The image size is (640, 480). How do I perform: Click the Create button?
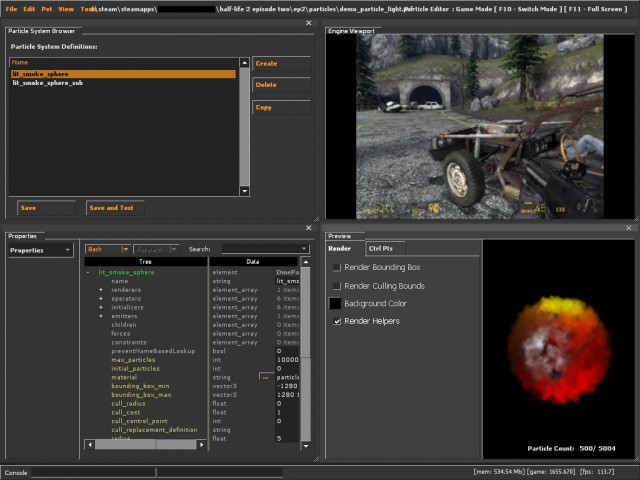pyautogui.click(x=281, y=63)
